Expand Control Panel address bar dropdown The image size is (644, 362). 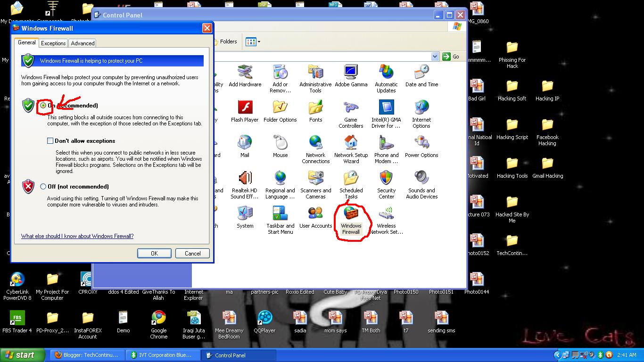click(x=435, y=57)
